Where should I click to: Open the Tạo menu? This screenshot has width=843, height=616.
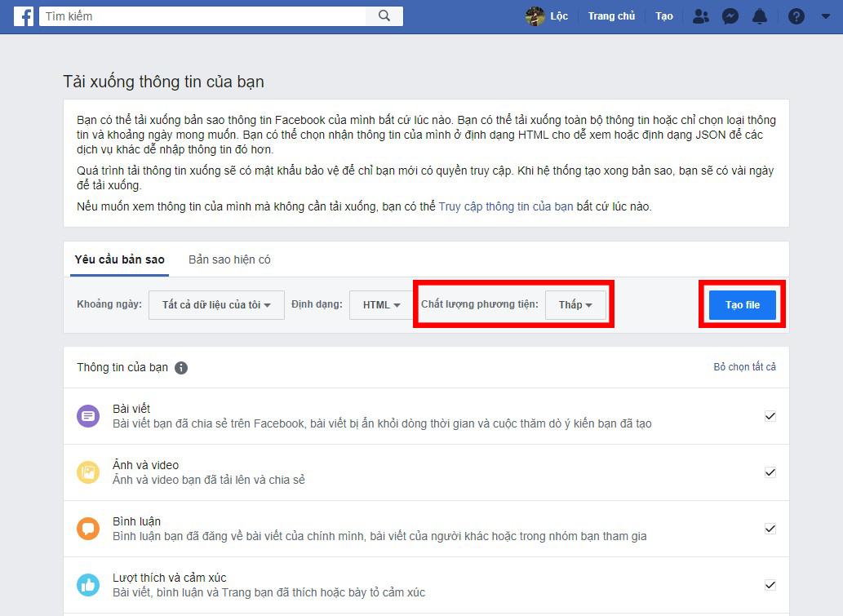[664, 16]
